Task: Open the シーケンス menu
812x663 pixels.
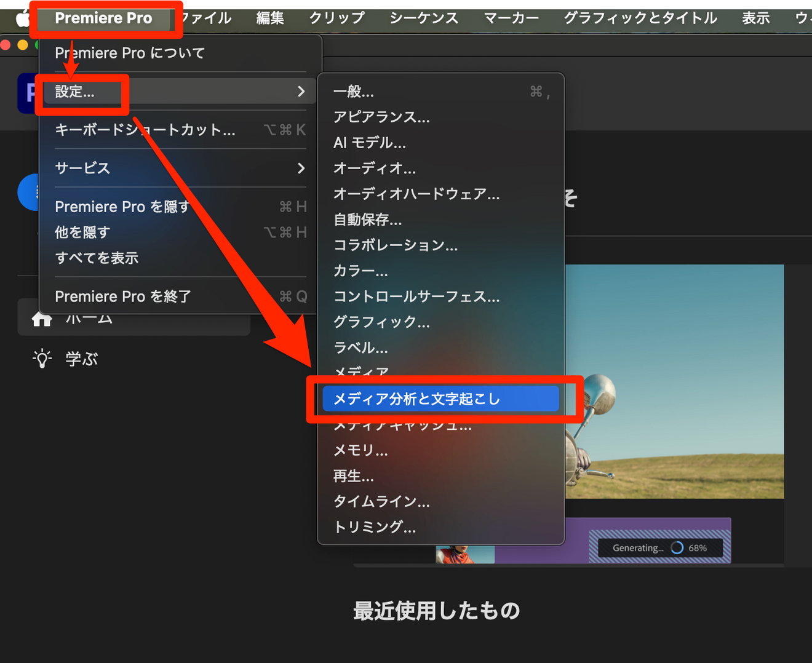Action: (424, 18)
